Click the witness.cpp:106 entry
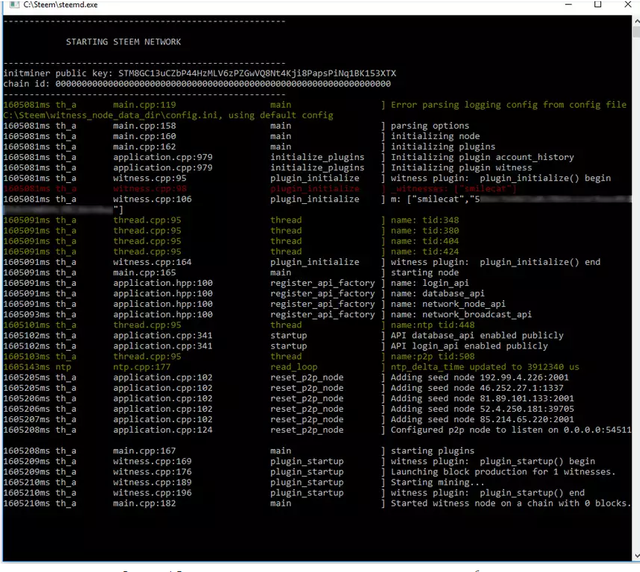640x572 pixels. tap(152, 199)
